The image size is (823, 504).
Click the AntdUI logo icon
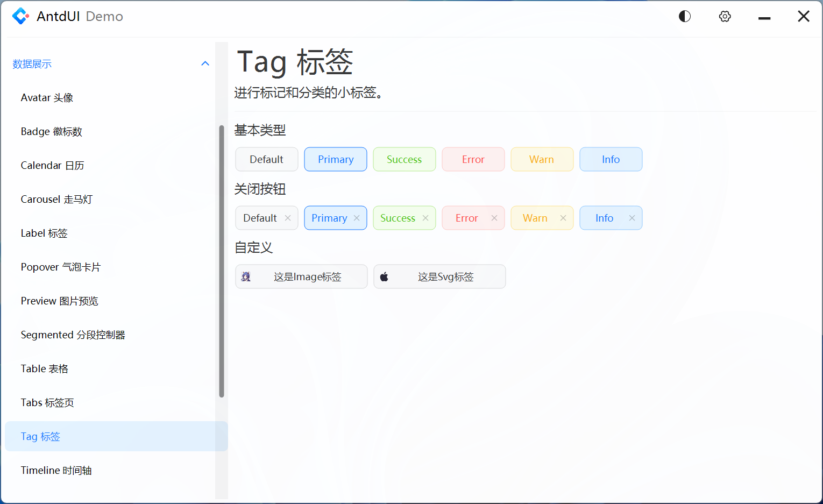[20, 16]
